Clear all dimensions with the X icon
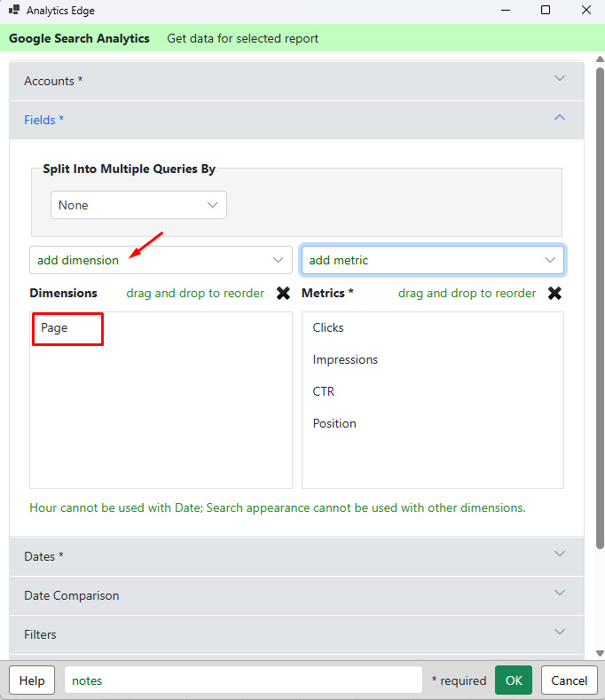 click(283, 294)
